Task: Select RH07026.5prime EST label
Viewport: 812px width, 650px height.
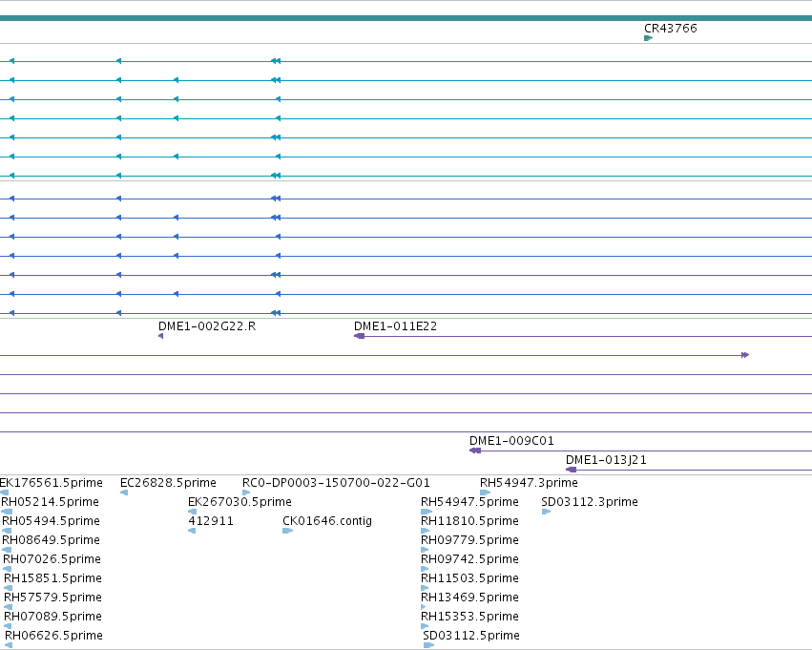Action: [52, 559]
